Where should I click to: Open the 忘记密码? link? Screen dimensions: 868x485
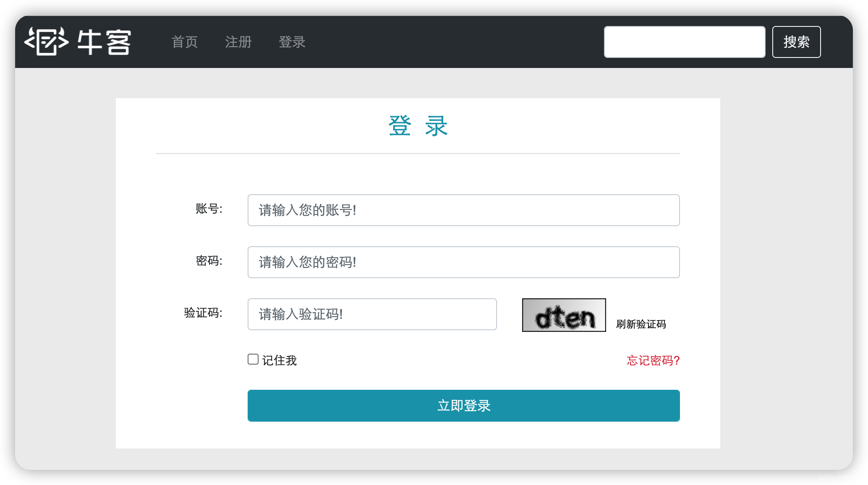pos(653,360)
